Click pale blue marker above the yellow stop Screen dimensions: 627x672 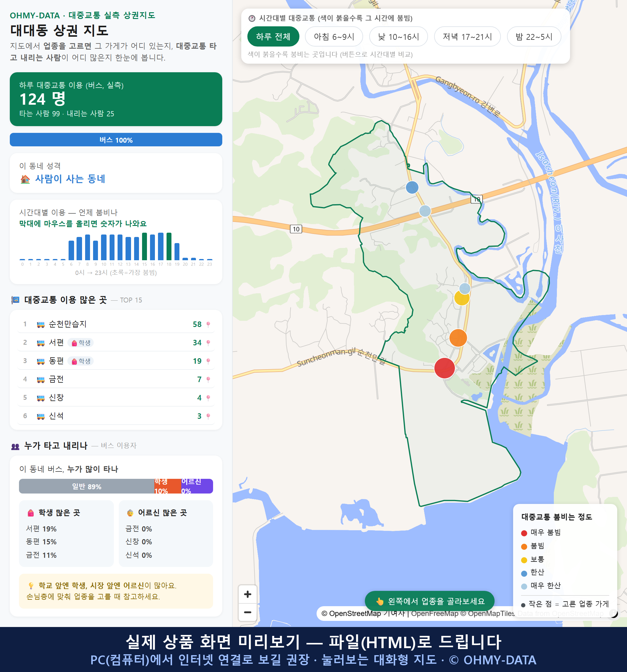465,288
